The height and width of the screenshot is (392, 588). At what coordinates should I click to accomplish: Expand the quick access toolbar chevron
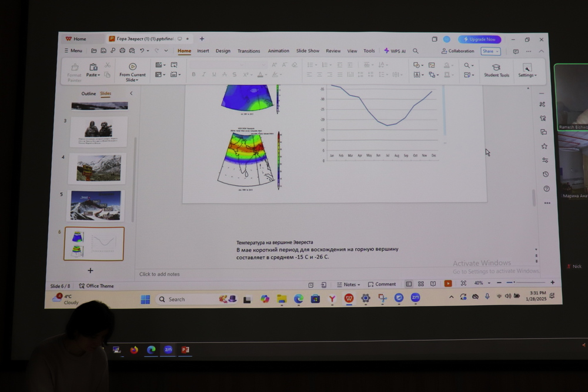tap(166, 51)
